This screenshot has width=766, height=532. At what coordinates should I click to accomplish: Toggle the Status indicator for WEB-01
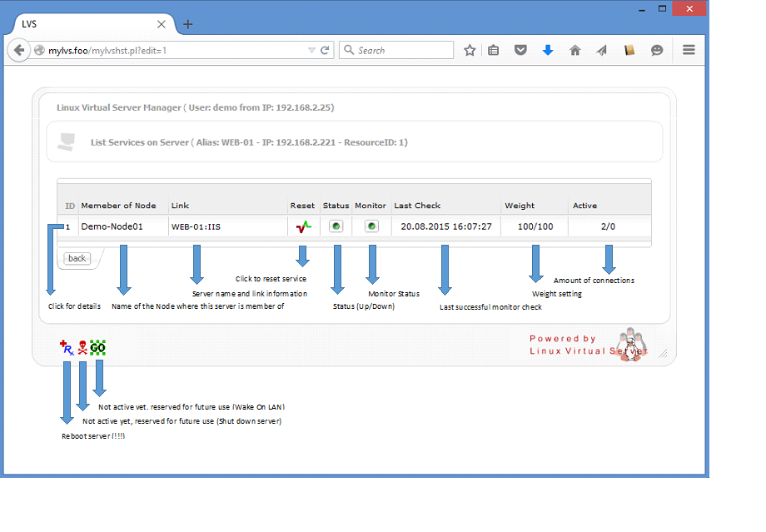point(336,226)
